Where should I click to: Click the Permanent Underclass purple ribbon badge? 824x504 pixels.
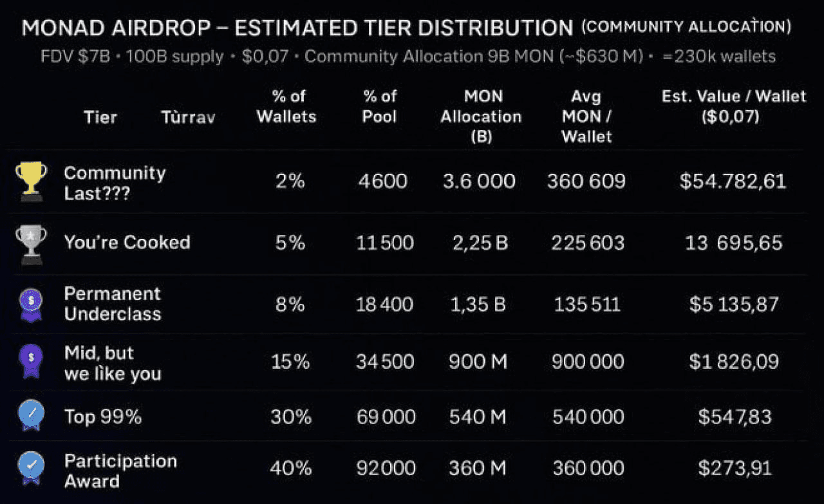coord(31,304)
